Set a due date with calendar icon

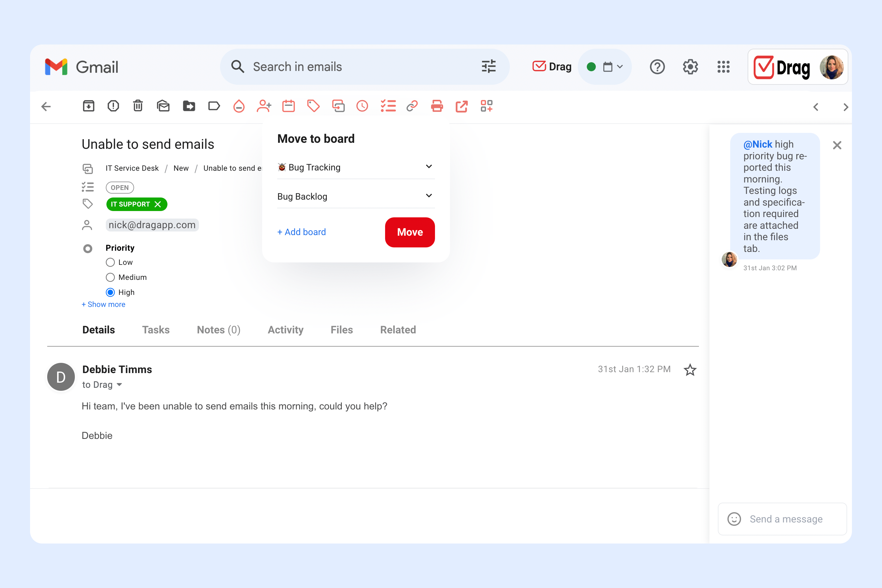[289, 106]
